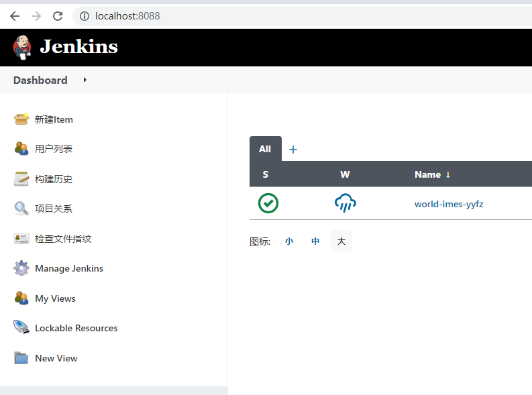Select the All view tab
Image resolution: width=532 pixels, height=395 pixels.
[265, 149]
